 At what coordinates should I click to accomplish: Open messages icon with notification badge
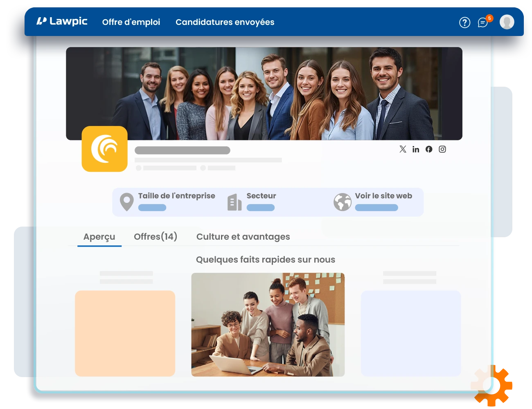483,22
